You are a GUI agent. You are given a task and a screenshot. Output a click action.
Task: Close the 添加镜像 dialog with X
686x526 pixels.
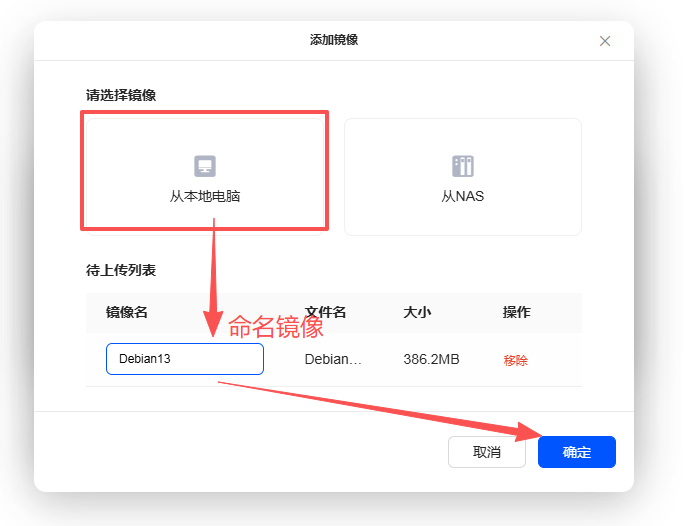604,41
